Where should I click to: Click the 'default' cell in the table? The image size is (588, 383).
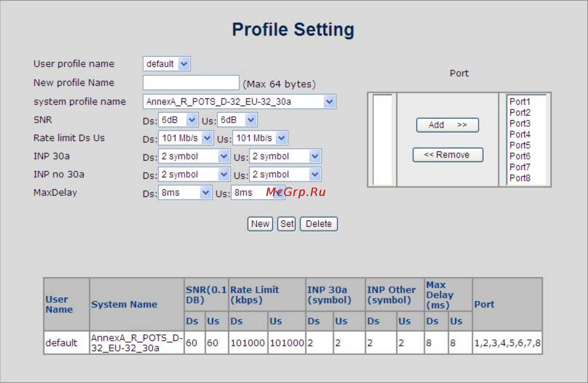tap(67, 343)
